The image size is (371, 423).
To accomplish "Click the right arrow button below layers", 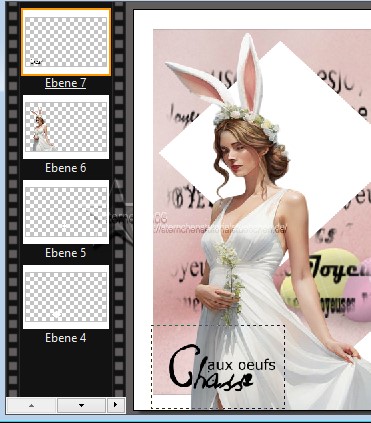I will coord(116,405).
